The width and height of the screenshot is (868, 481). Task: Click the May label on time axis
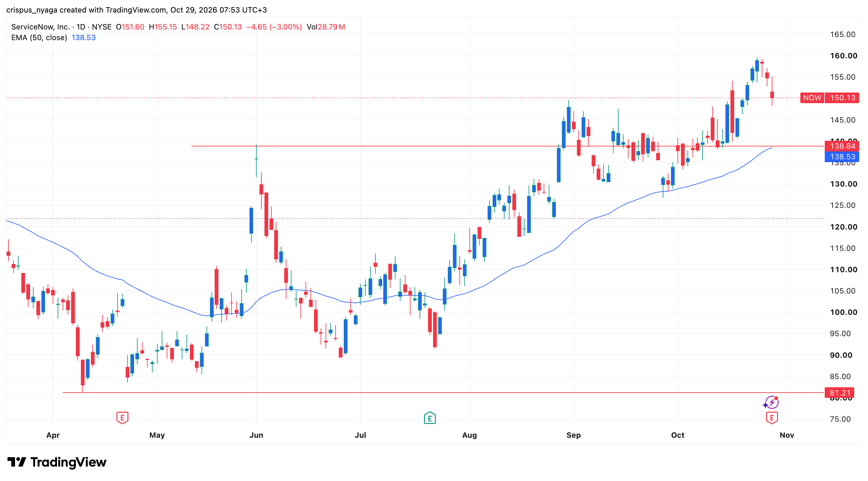[157, 435]
